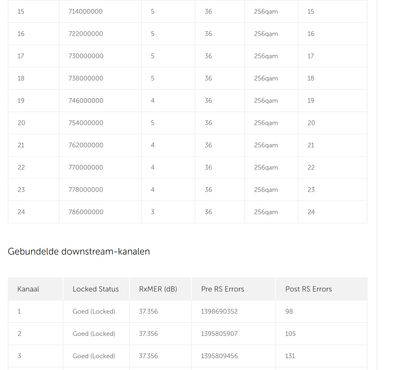Select frequency value 714000000

[86, 12]
